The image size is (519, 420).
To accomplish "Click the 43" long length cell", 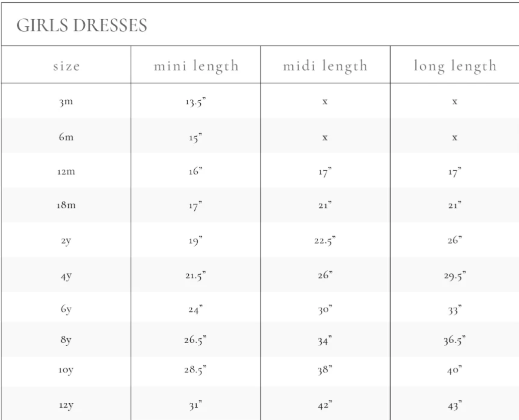I will [x=455, y=405].
